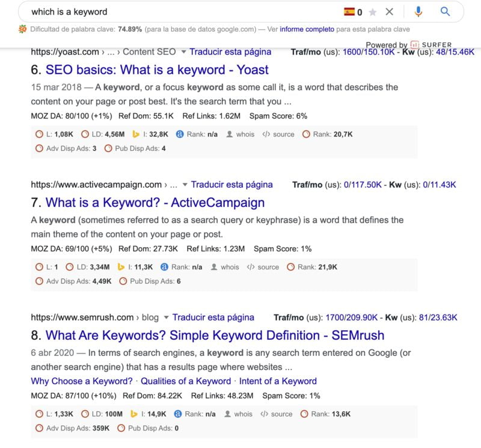Click the Spain flag icon in search bar
The image size is (481, 448).
pos(349,11)
